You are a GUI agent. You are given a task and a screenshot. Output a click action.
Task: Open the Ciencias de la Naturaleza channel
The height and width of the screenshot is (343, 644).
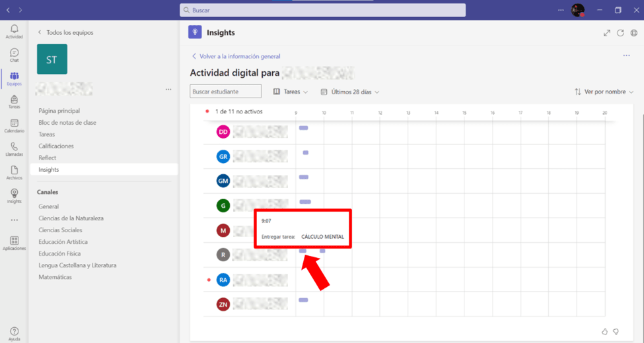coord(71,218)
